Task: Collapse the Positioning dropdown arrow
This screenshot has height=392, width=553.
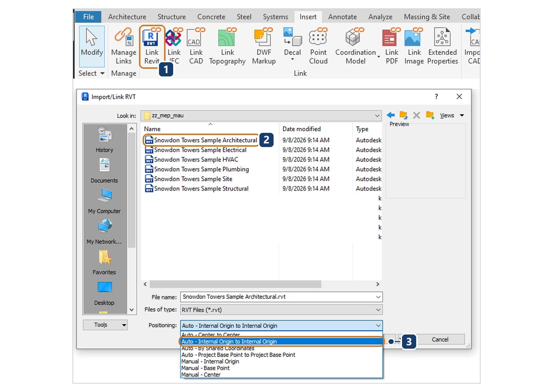Action: (x=378, y=325)
